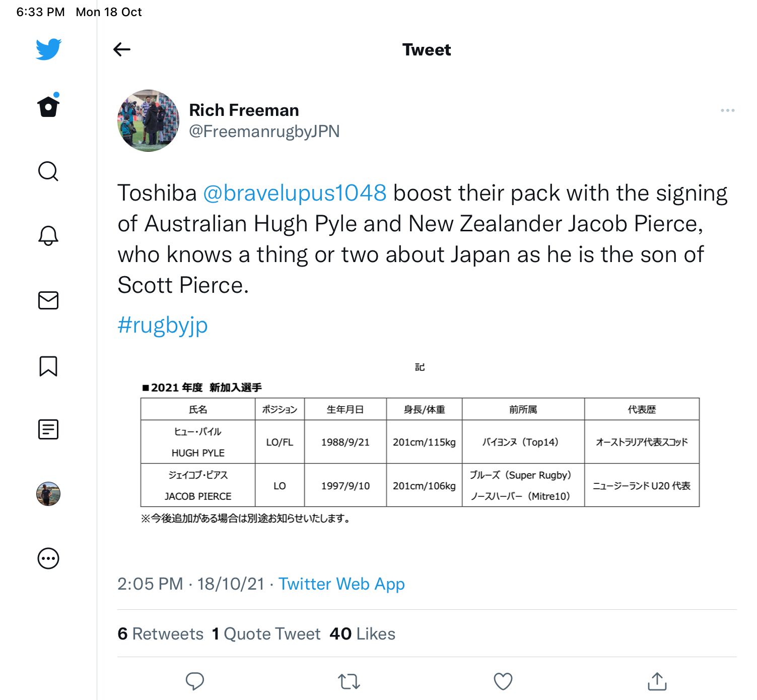
Task: Go back with the left arrow
Action: pyautogui.click(x=122, y=49)
